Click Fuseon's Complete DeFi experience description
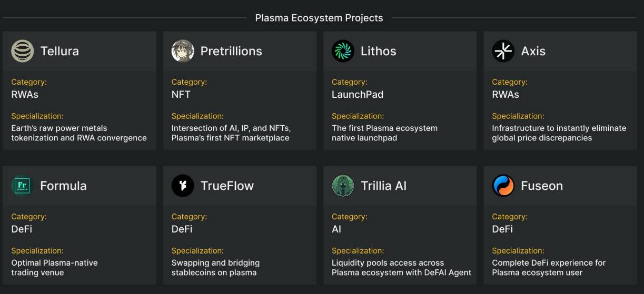Image resolution: width=644 pixels, height=294 pixels. 549,268
